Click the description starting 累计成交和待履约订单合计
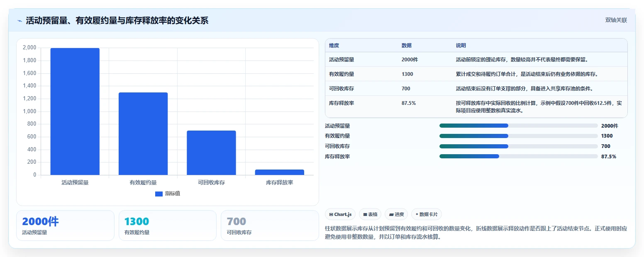The height and width of the screenshot is (257, 644). click(527, 74)
